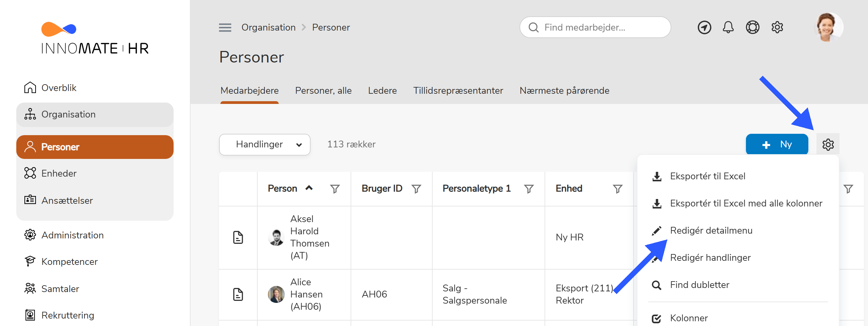Select Eksportér til Excel from the menu
This screenshot has height=326, width=868.
click(x=707, y=176)
